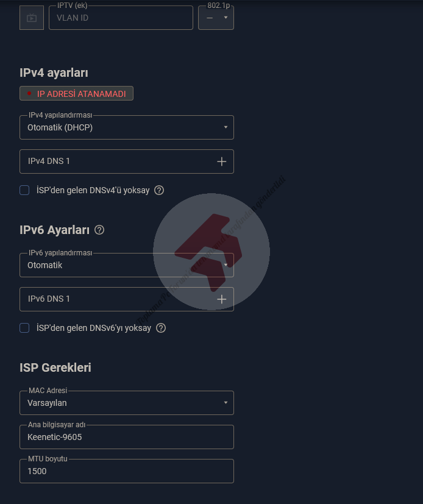Click the IPTV television icon button

click(32, 18)
